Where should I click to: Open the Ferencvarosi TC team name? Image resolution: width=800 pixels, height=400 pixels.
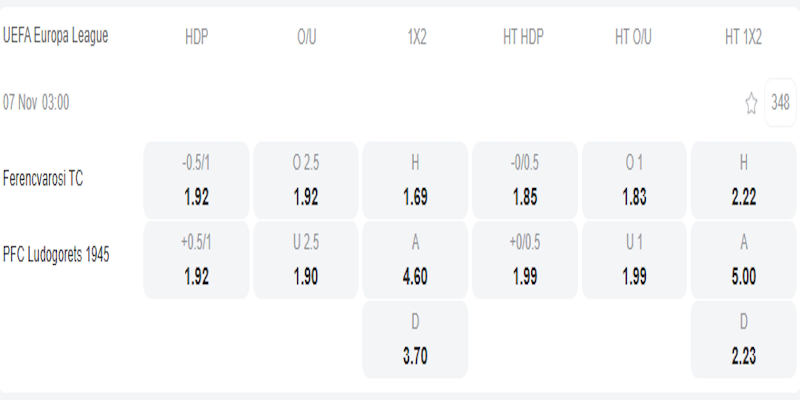45,180
